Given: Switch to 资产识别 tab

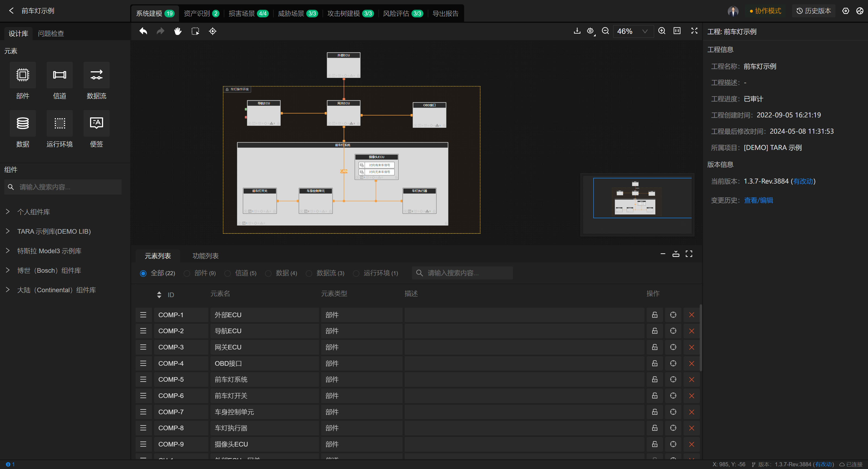Looking at the screenshot, I should pyautogui.click(x=201, y=14).
